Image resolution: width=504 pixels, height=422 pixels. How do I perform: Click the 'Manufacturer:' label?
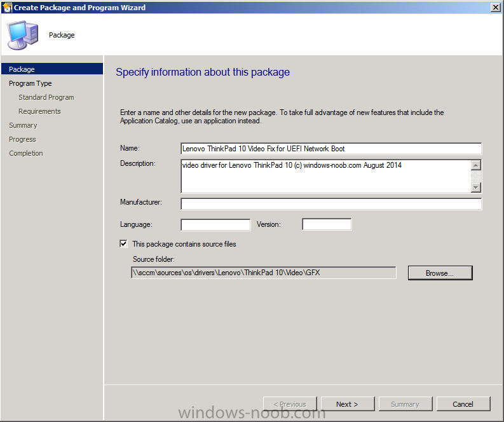(141, 202)
